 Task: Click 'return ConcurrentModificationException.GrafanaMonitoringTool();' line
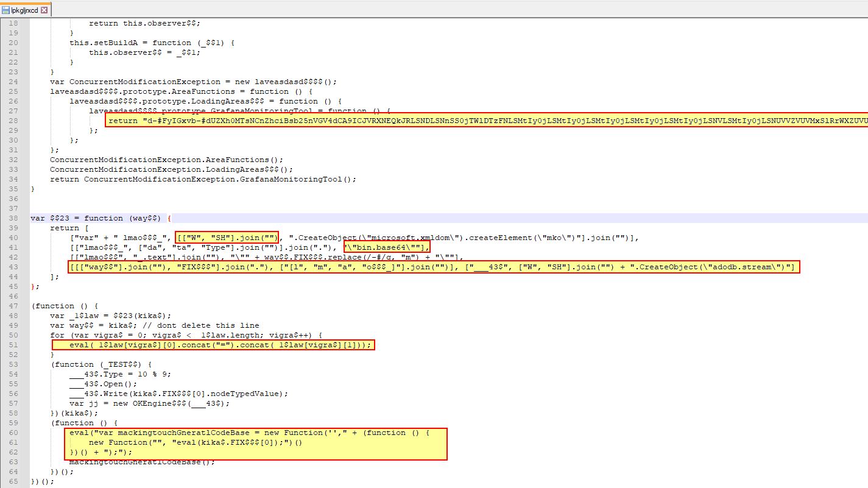(203, 179)
